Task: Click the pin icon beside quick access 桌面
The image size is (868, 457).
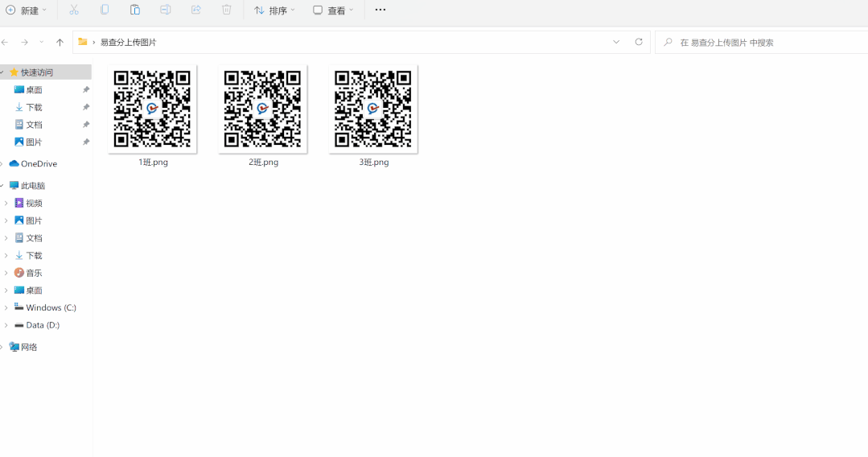Action: (x=86, y=90)
